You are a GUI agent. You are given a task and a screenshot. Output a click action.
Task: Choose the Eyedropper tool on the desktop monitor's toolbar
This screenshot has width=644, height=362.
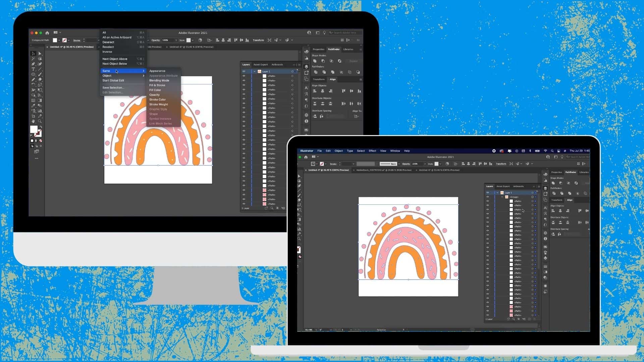point(33,106)
